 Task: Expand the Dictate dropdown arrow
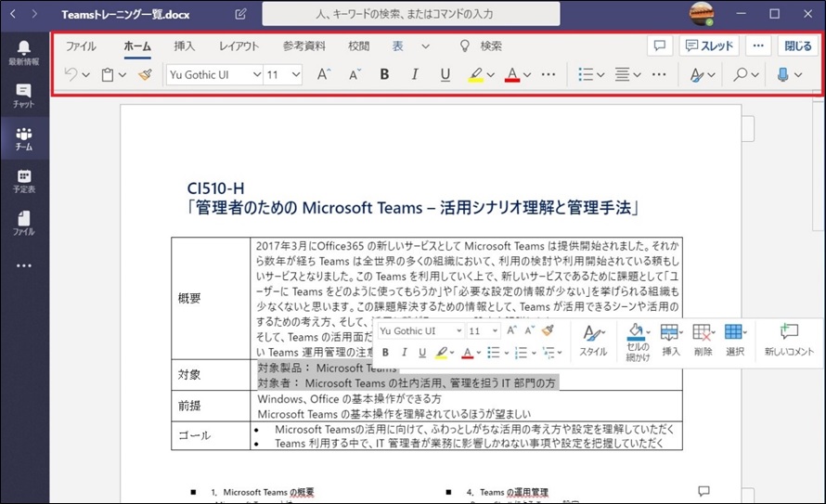point(798,75)
